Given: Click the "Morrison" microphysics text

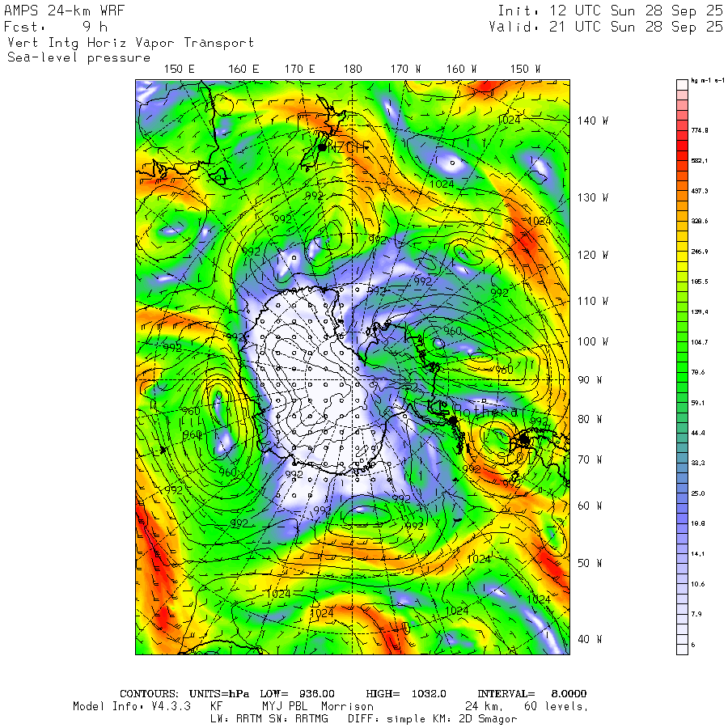Looking at the screenshot, I should pos(347,706).
